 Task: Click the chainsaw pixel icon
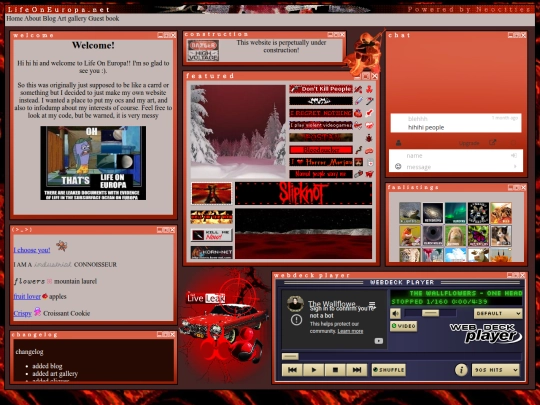[359, 174]
